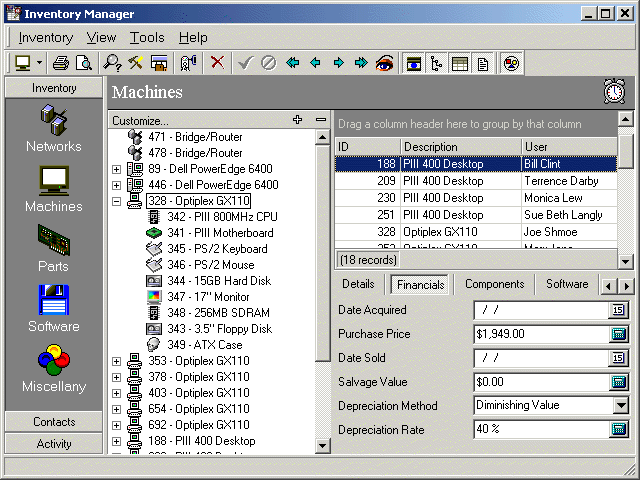Switch to the Software tab
Screen dimensions: 640x480
[x=567, y=284]
